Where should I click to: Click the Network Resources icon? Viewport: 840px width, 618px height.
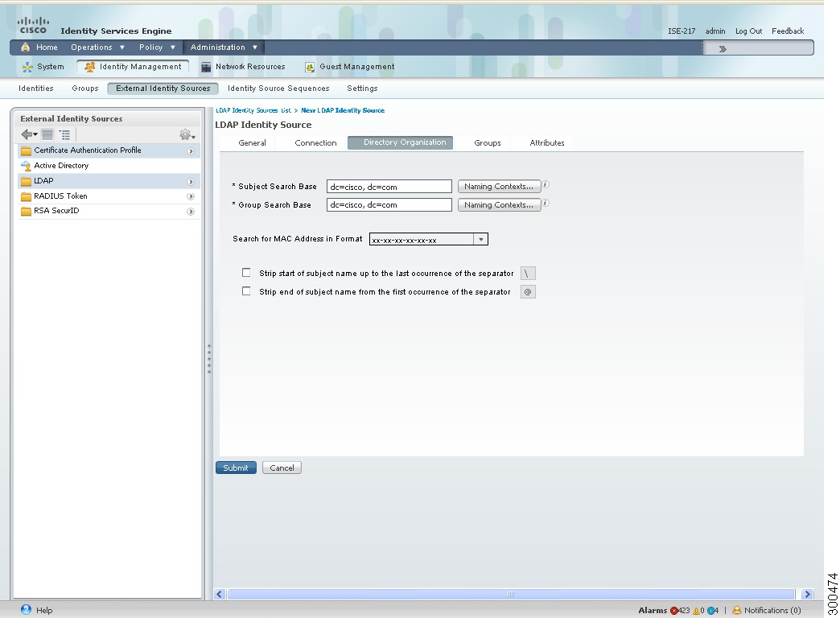pos(206,67)
